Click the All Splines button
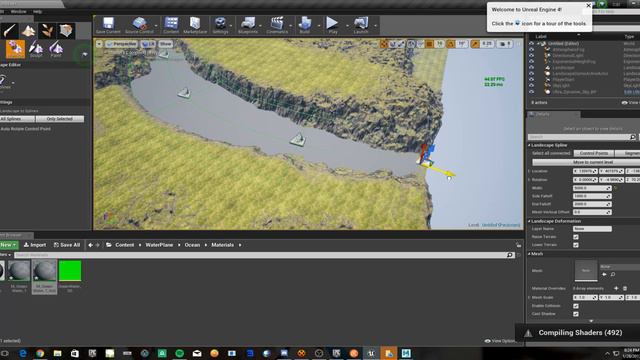The image size is (640, 360). (x=17, y=119)
